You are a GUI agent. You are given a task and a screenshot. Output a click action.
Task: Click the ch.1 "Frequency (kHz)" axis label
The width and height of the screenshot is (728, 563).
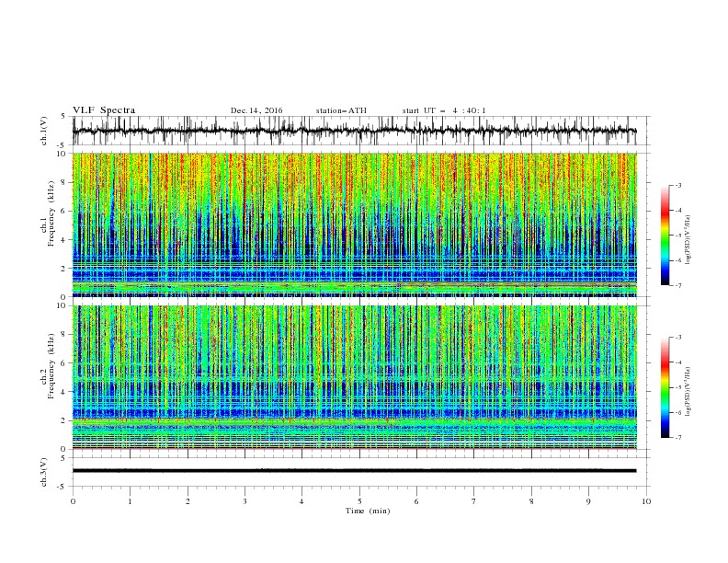[51, 213]
